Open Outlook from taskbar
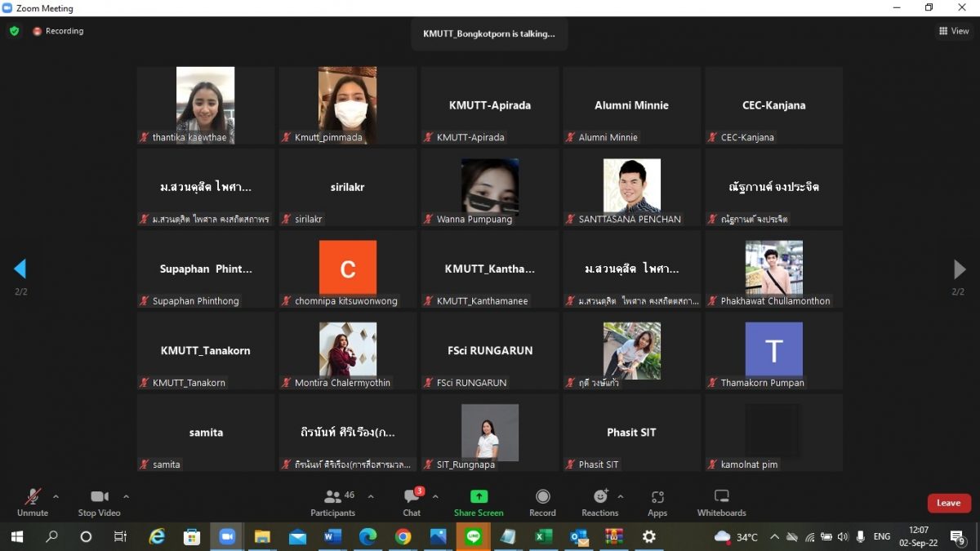980x551 pixels. pyautogui.click(x=578, y=537)
